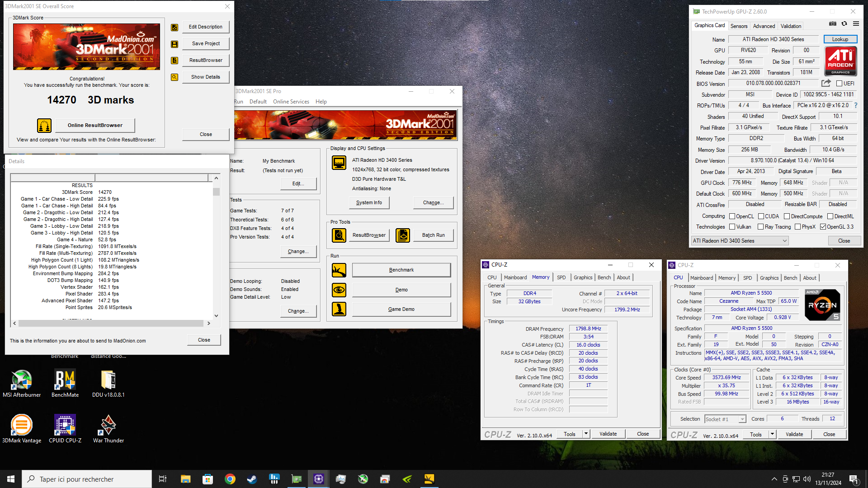
Task: Open Online Services menu in 3DMark2001
Action: (291, 102)
